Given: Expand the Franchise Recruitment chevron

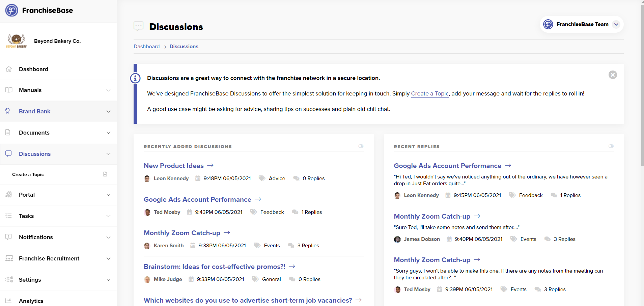Looking at the screenshot, I should pyautogui.click(x=108, y=259).
